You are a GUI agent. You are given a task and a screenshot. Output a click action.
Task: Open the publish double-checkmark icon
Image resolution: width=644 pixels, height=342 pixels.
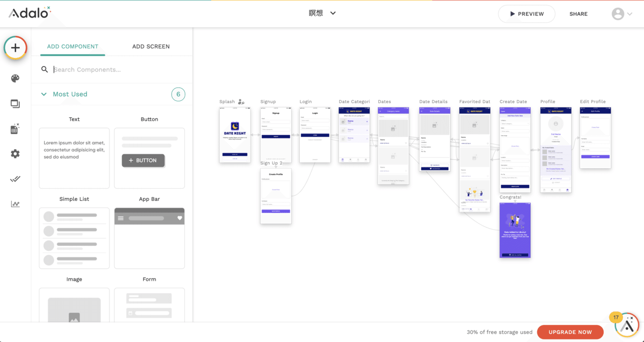[x=15, y=179]
